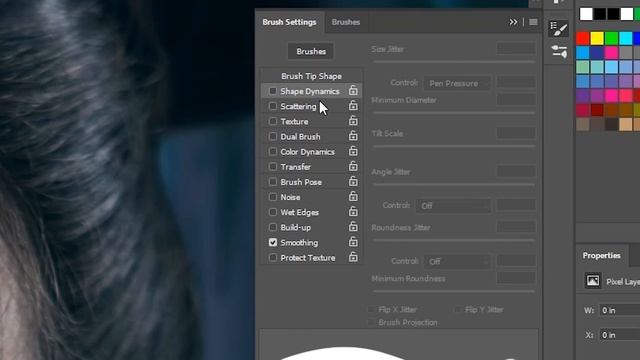
Task: Enable Noise checkbox
Action: (273, 197)
